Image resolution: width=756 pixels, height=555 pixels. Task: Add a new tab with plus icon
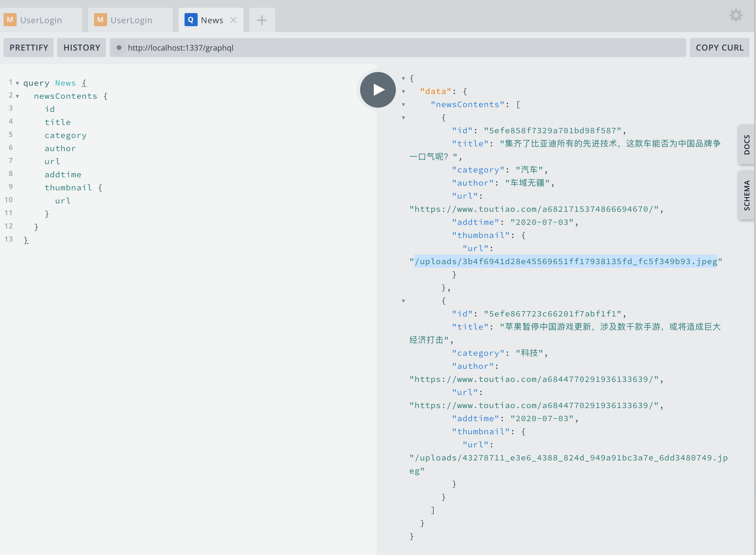[x=262, y=20]
